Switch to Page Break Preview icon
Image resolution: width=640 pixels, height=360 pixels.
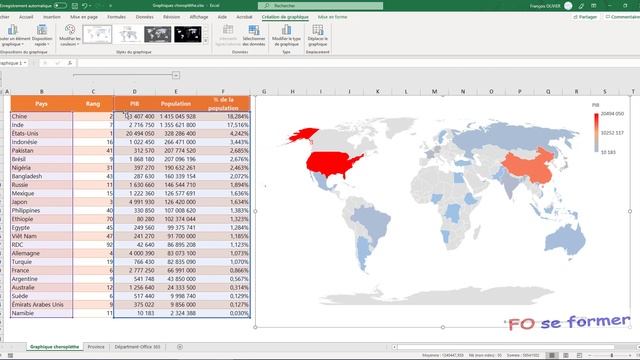[579, 355]
